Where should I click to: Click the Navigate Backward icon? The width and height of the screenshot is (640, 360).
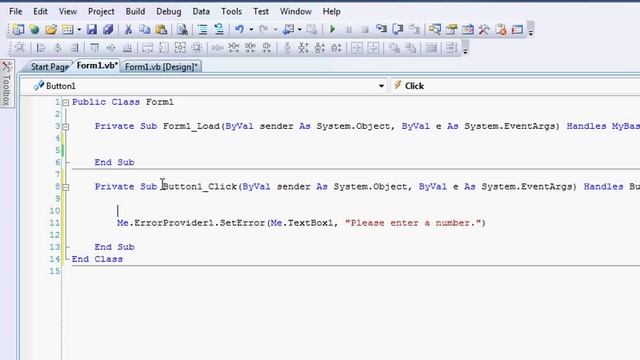coord(289,29)
